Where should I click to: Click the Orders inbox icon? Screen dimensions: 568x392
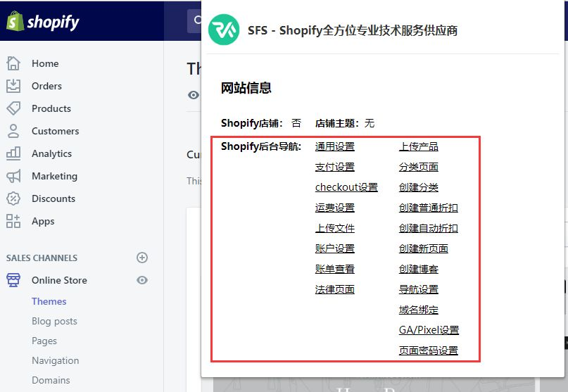tap(13, 86)
